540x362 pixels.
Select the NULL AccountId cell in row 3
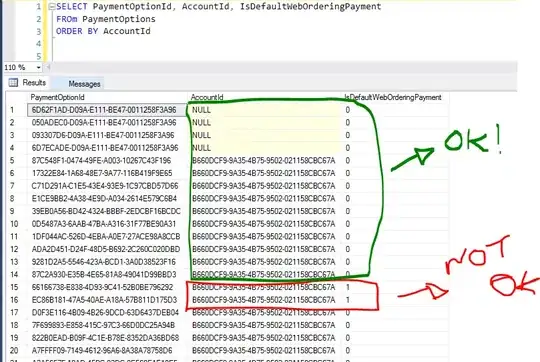(264, 135)
